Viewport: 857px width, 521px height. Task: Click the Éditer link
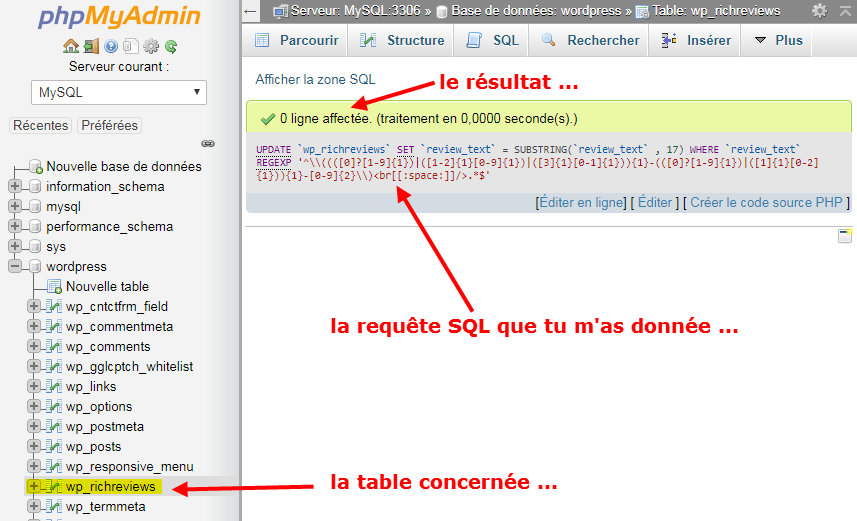click(x=655, y=202)
